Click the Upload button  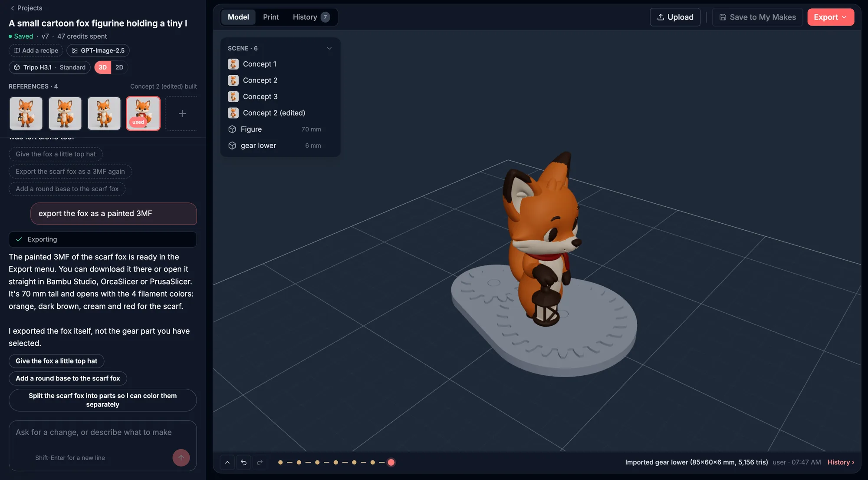pyautogui.click(x=675, y=17)
